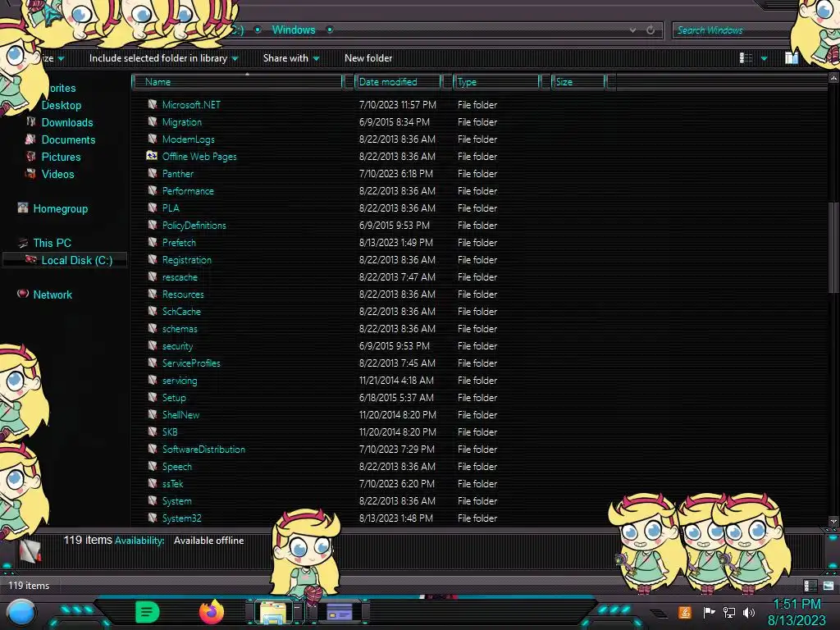The height and width of the screenshot is (630, 840).
Task: Select Desktop in the navigation pane
Action: [61, 105]
